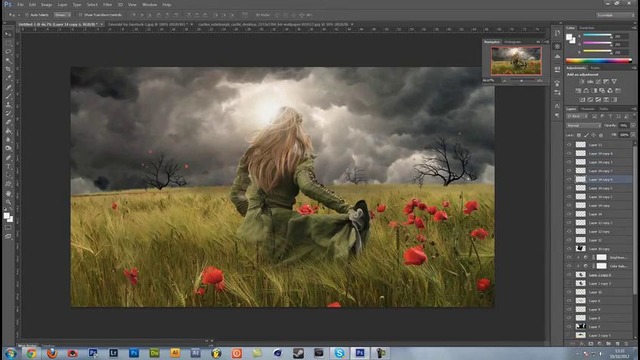Select the Move tool
Screen dimensions: 640x360
coord(8,34)
